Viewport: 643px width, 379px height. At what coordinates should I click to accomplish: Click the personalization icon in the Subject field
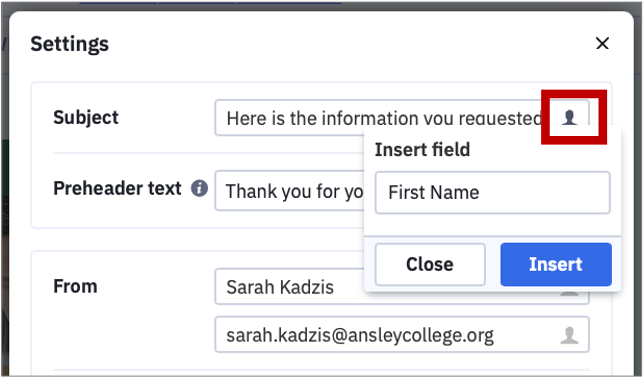point(569,118)
